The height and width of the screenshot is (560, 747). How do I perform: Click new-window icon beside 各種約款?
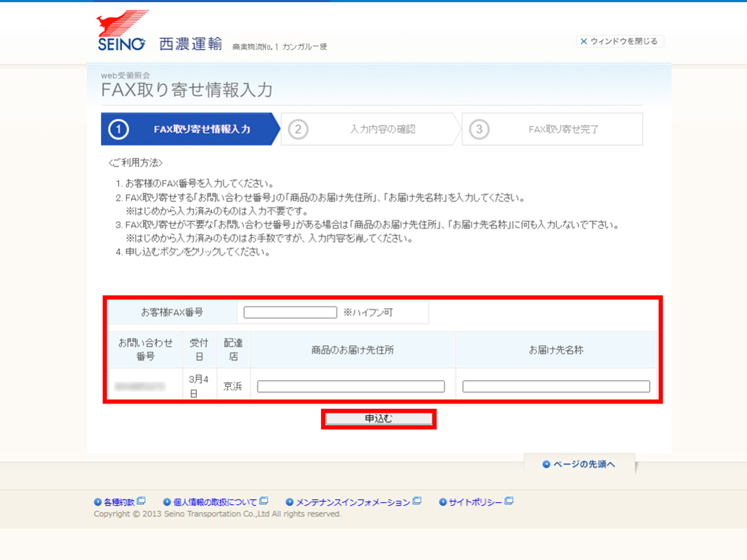[x=141, y=501]
